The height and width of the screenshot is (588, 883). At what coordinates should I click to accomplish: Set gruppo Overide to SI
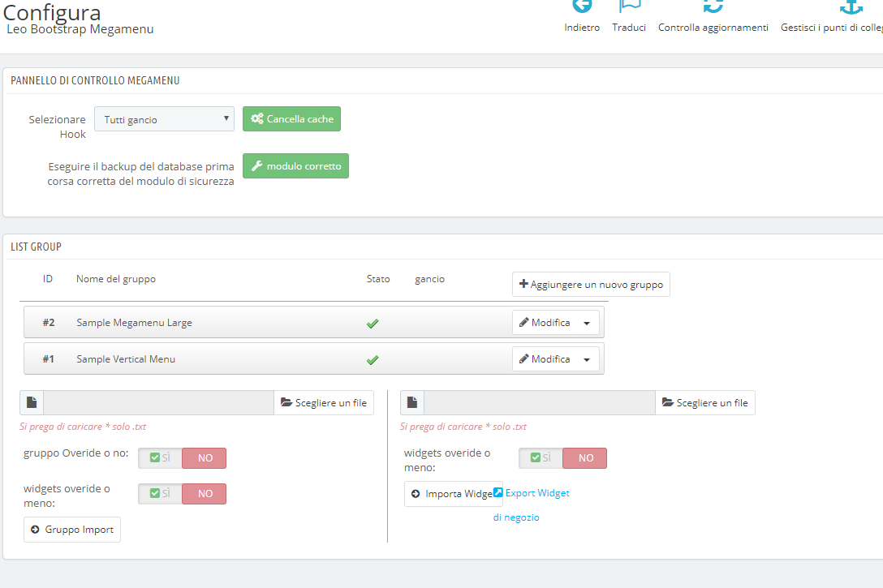[160, 458]
